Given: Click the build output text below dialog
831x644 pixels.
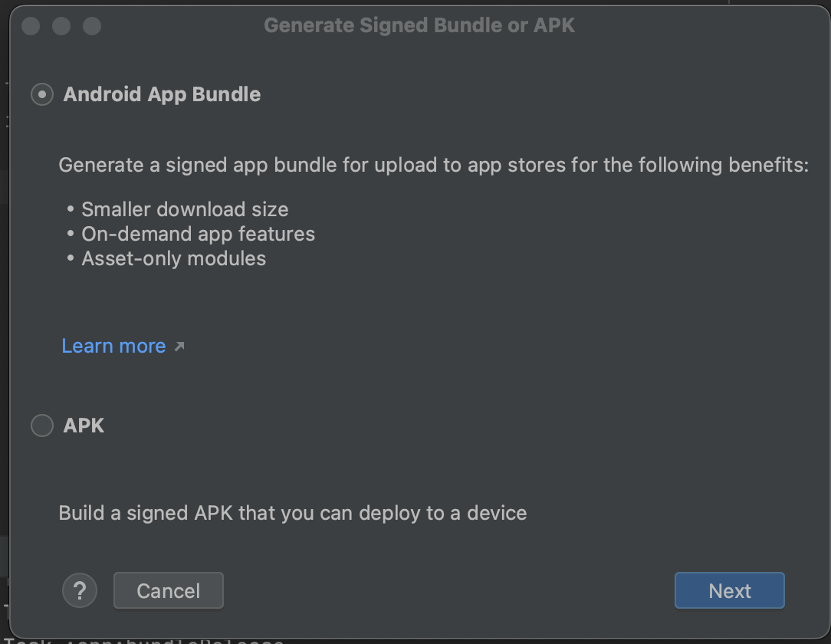Looking at the screenshot, I should point(153,640).
